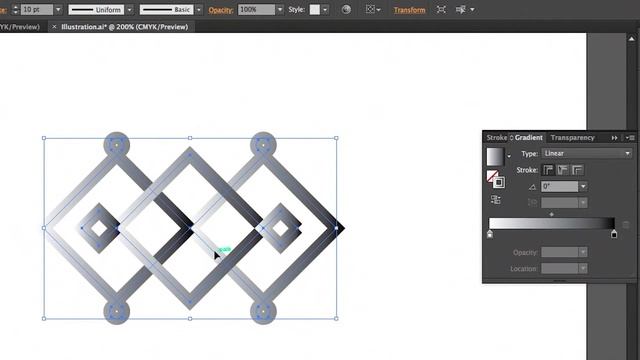Image resolution: width=640 pixels, height=360 pixels.
Task: Open the stroke weight dropdown
Action: (58, 9)
